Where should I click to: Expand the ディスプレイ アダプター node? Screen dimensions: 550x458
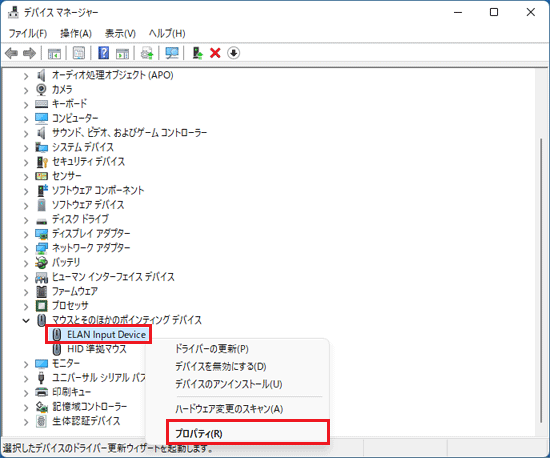(x=26, y=234)
